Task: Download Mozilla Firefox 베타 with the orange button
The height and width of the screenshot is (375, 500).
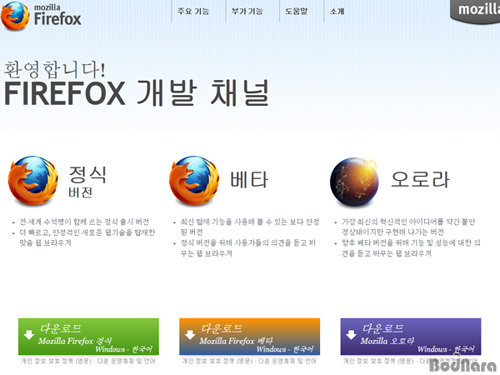Action: [249, 337]
